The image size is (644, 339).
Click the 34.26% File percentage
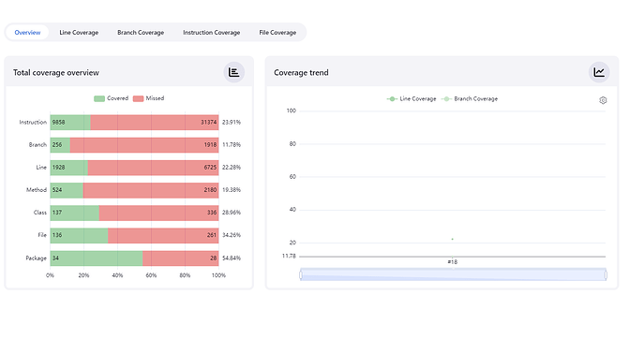click(232, 235)
